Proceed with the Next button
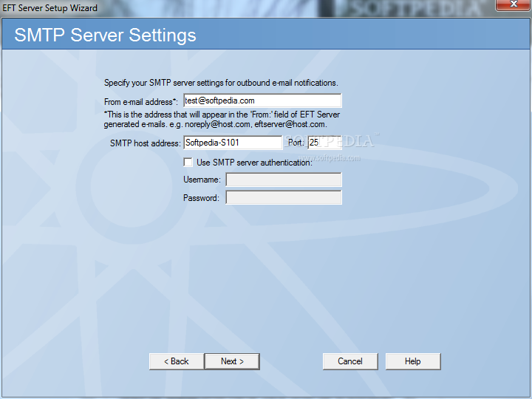 pyautogui.click(x=233, y=361)
